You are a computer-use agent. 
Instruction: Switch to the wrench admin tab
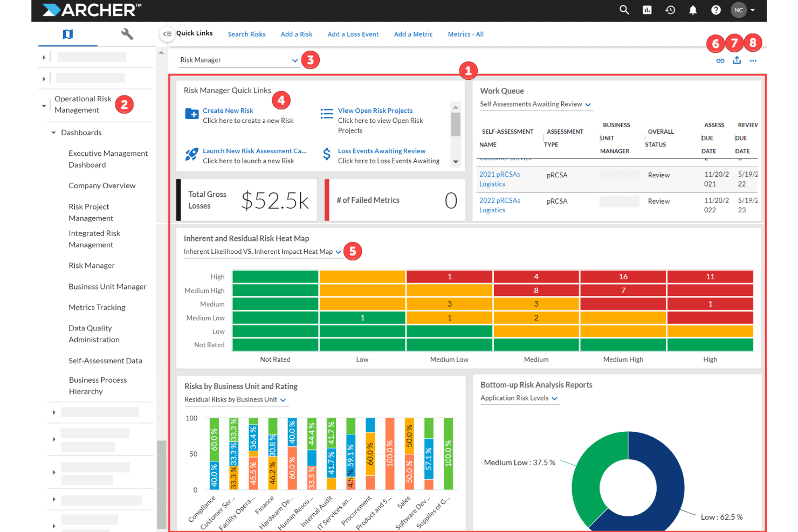(x=127, y=34)
